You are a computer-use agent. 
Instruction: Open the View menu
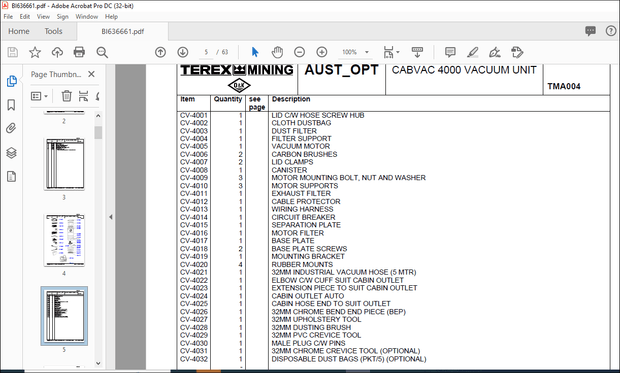click(43, 17)
